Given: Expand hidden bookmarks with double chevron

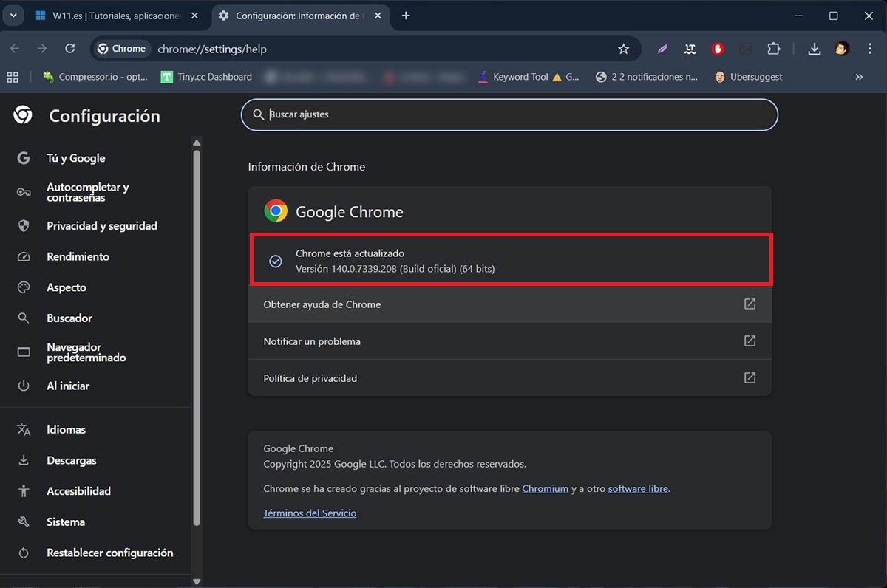Looking at the screenshot, I should 859,77.
